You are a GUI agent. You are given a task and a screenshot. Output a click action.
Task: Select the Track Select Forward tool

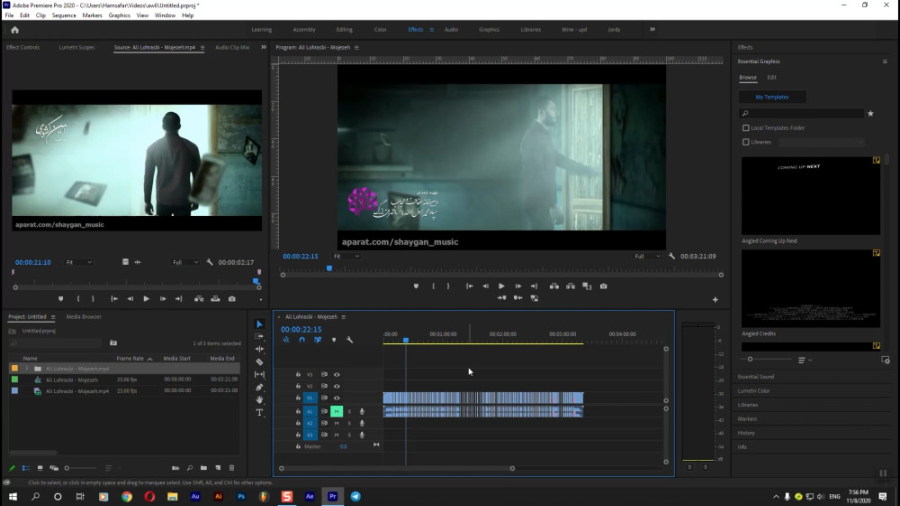point(259,337)
